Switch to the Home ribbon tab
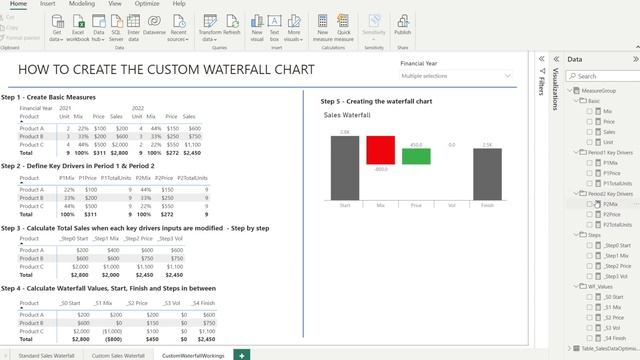 pyautogui.click(x=18, y=4)
